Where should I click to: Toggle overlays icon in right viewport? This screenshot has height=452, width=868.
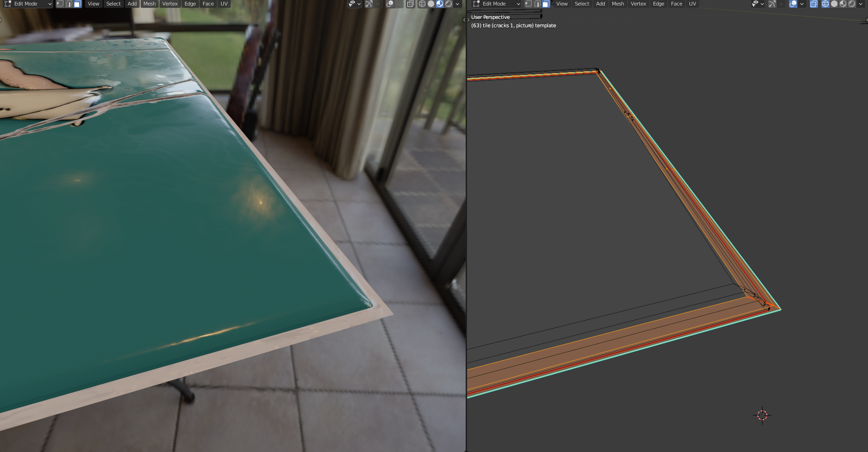(x=793, y=4)
